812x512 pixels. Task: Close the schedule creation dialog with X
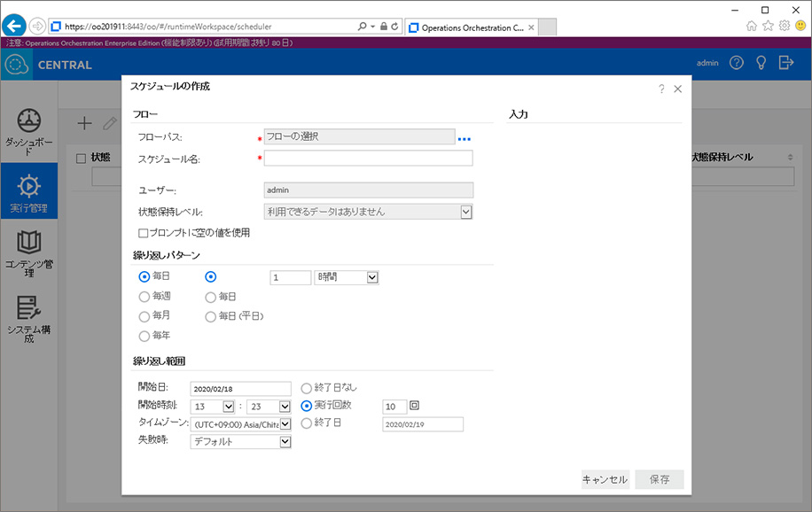(678, 89)
